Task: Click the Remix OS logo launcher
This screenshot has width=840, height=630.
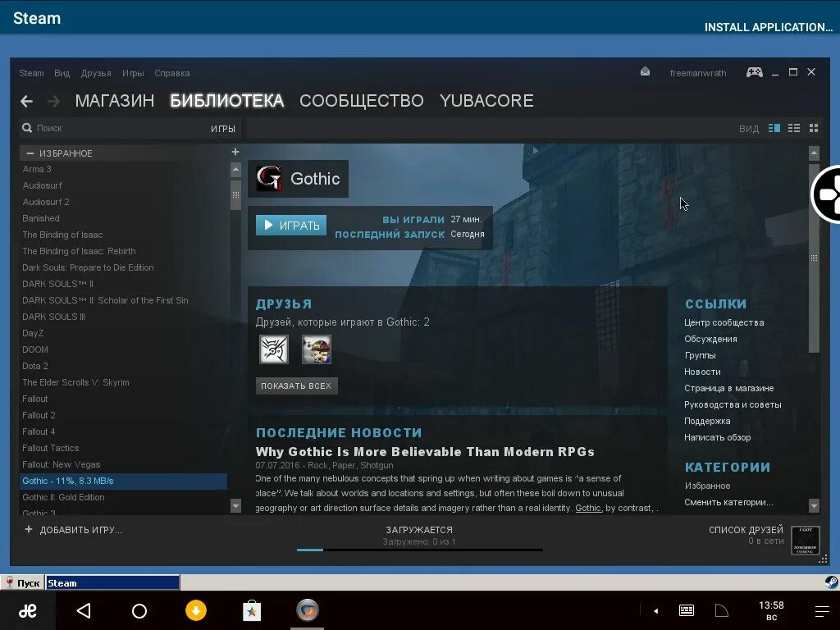Action: 27,610
